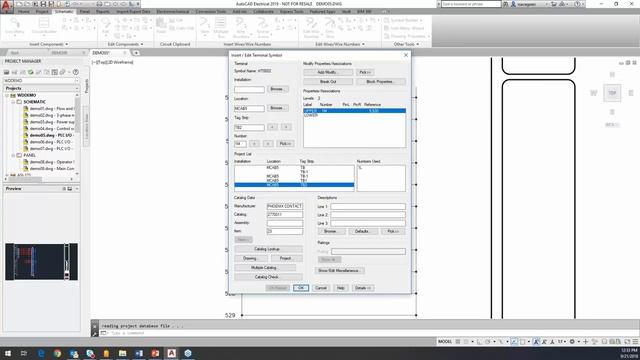
Task: Select demo04.dwg in the project tree
Action: click(52, 129)
